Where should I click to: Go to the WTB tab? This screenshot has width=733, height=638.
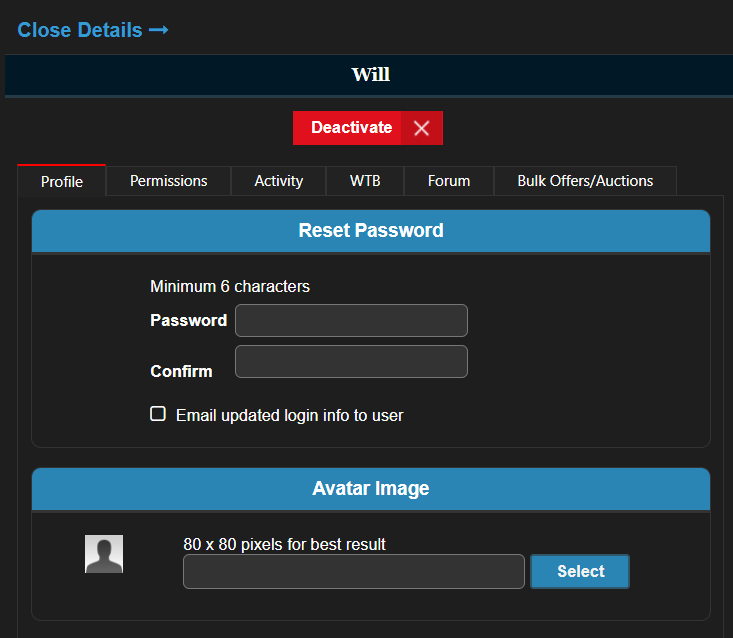point(364,181)
